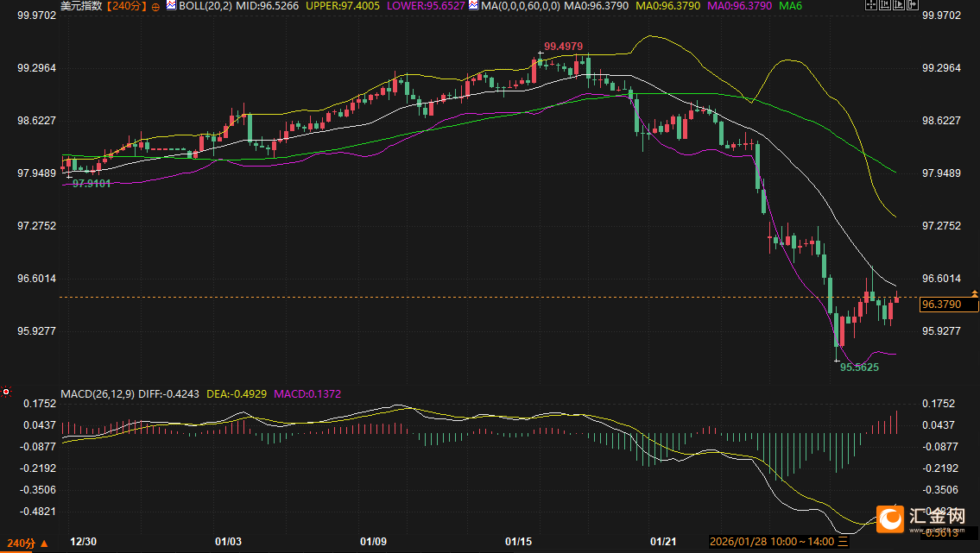The width and height of the screenshot is (980, 553).
Task: Click the 95.5625 low price marker
Action: coord(859,367)
